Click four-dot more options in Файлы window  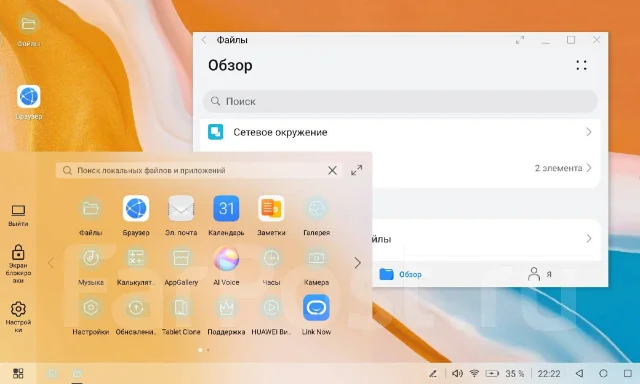582,65
